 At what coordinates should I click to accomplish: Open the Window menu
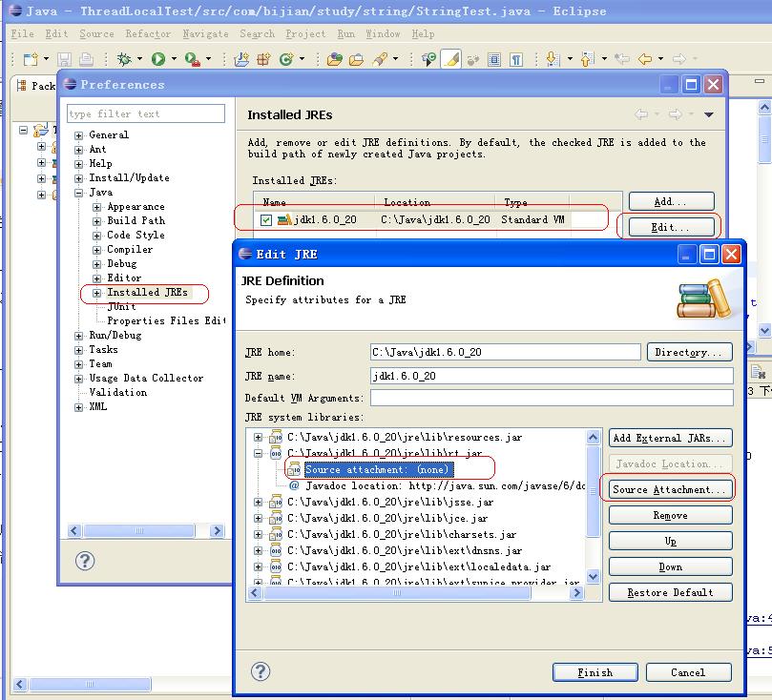pyautogui.click(x=383, y=34)
